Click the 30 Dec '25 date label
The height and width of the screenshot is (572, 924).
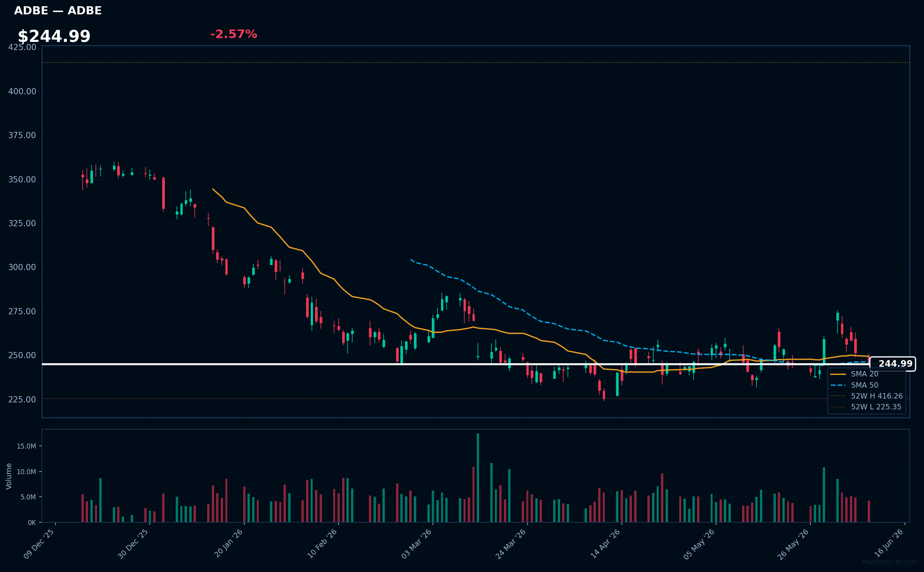pyautogui.click(x=133, y=544)
